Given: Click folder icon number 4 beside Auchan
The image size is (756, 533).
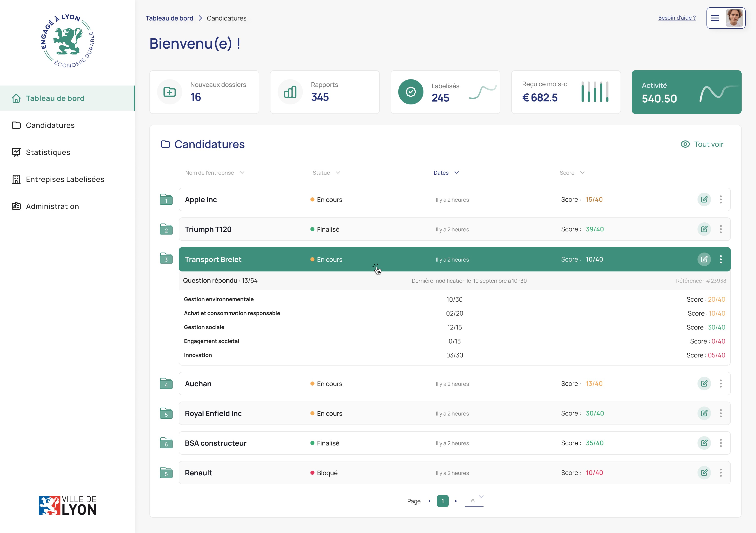Looking at the screenshot, I should (x=166, y=384).
